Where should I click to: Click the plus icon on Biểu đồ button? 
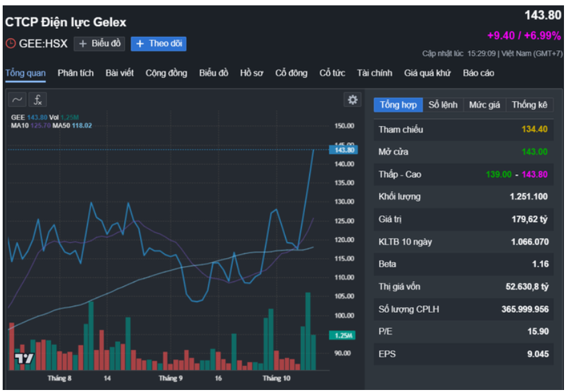pyautogui.click(x=82, y=44)
